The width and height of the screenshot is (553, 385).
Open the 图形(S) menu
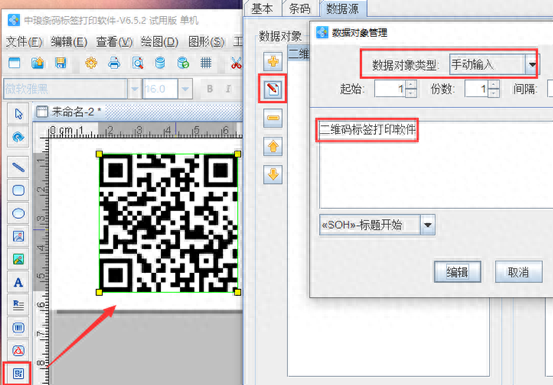[x=206, y=42]
